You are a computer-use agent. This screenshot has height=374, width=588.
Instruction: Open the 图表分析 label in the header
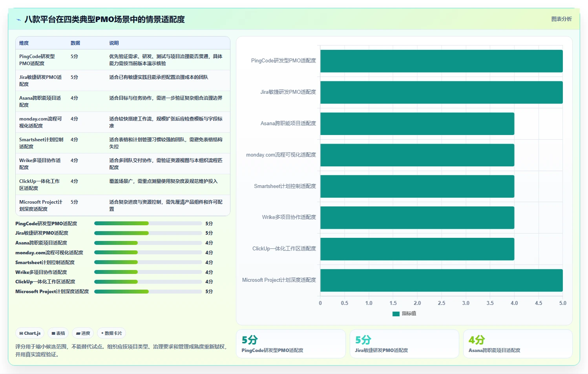561,19
